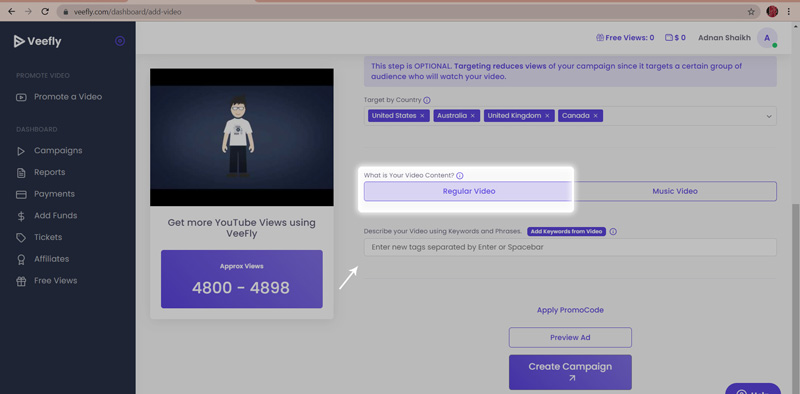Click the browser forward arrow
Image resolution: width=800 pixels, height=394 pixels.
[x=28, y=11]
